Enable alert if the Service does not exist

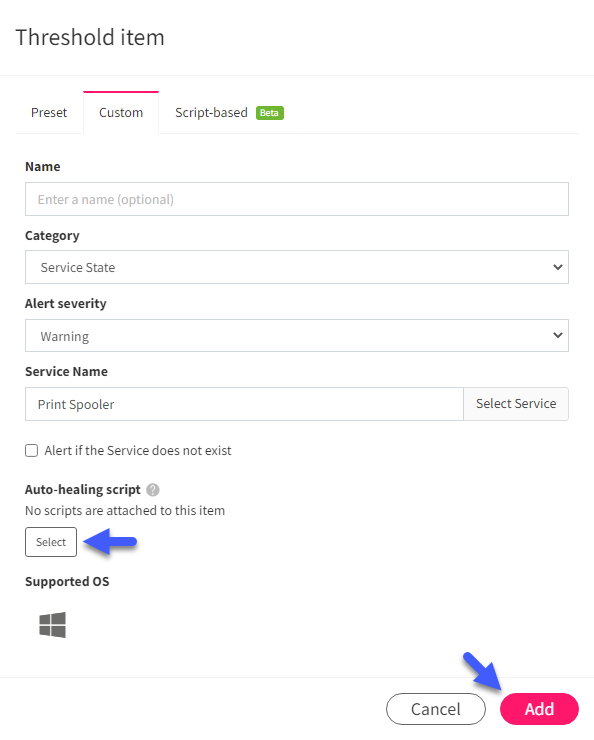coord(32,451)
